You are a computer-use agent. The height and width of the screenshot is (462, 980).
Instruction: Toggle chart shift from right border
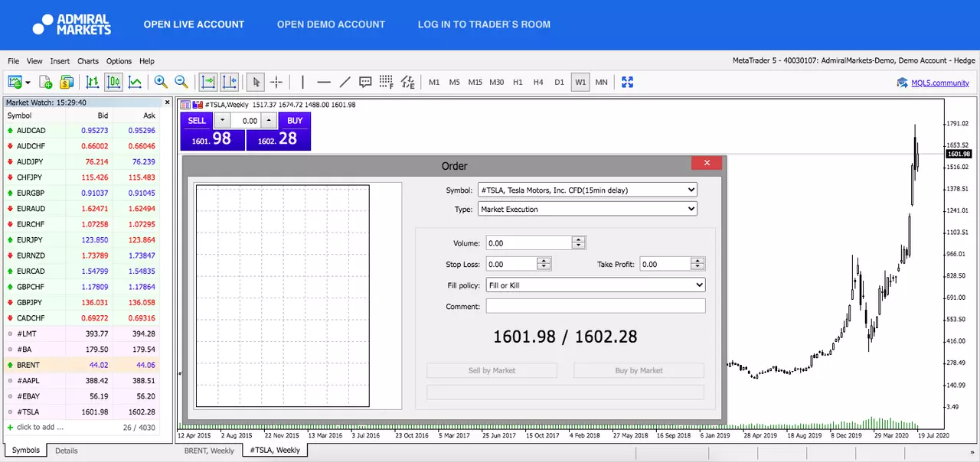pos(230,82)
